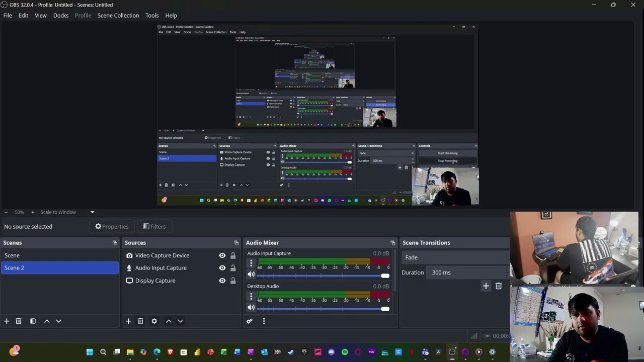This screenshot has height=362, width=644.
Task: Open File Explorer from the taskbar
Action: point(130,352)
